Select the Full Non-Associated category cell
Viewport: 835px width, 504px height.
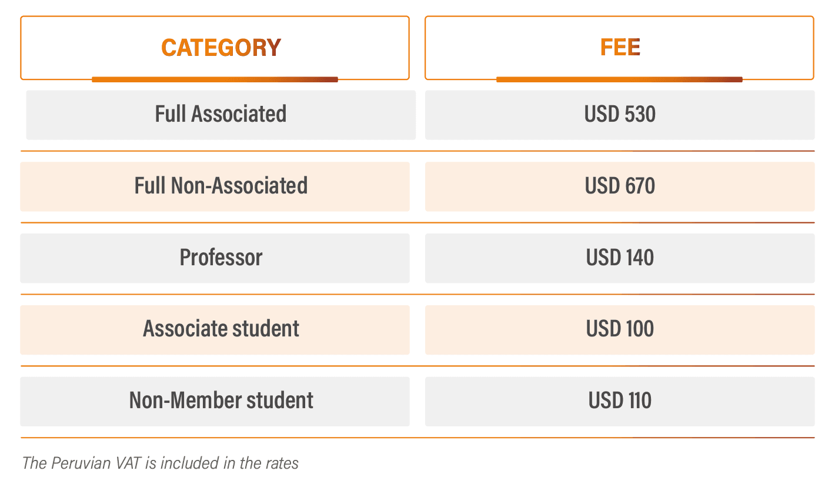pos(221,186)
